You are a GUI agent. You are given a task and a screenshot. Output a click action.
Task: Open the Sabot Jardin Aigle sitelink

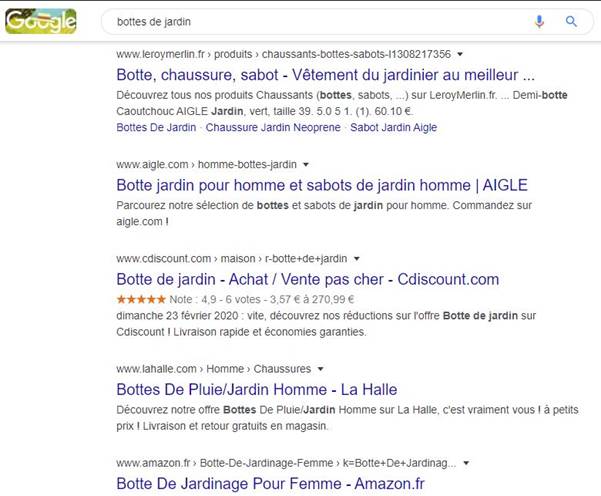(x=393, y=127)
